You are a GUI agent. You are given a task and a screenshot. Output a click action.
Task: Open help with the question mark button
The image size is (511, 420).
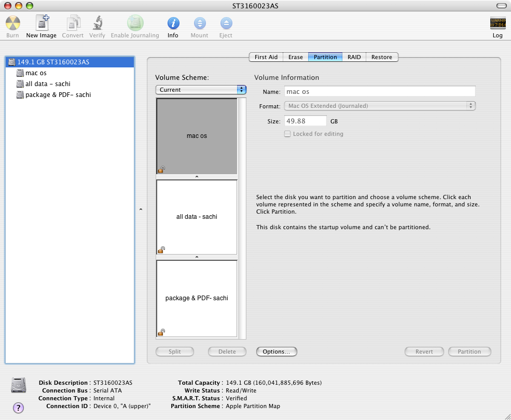pos(18,408)
